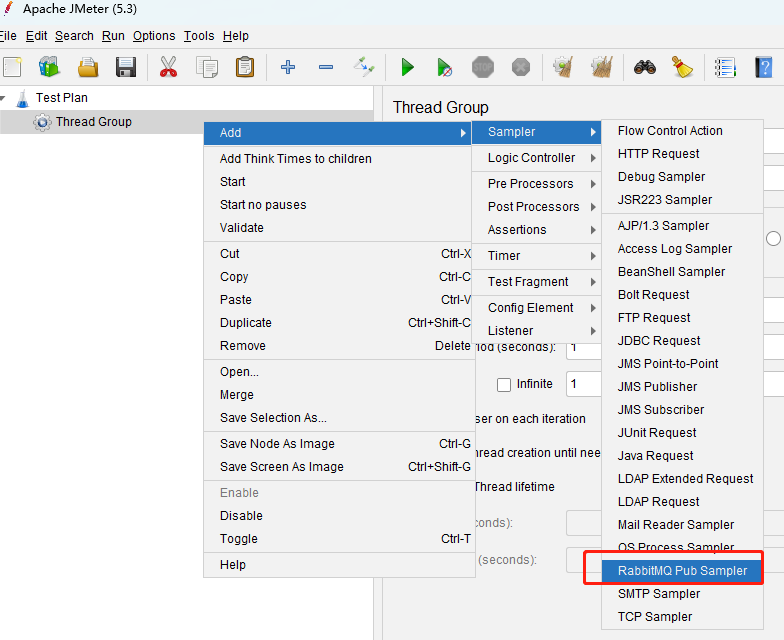Expand the Post Processors submenu

[536, 207]
